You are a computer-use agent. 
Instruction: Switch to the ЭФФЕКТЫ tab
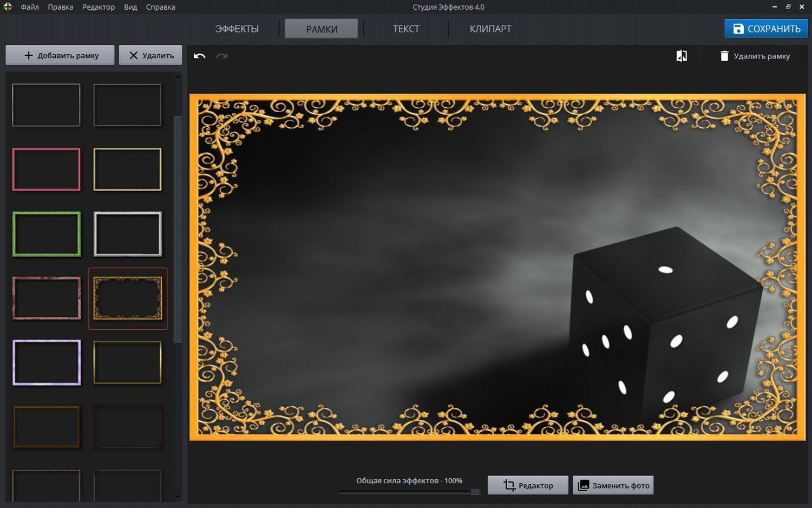tap(237, 29)
